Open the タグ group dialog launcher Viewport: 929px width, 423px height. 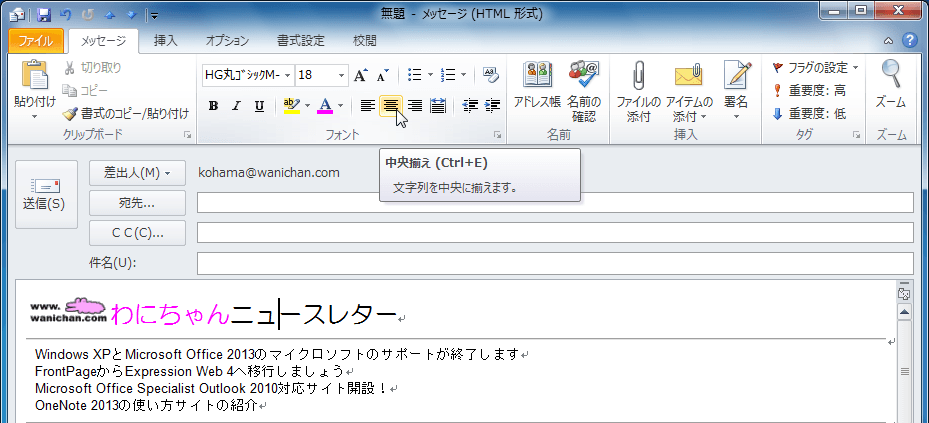856,136
